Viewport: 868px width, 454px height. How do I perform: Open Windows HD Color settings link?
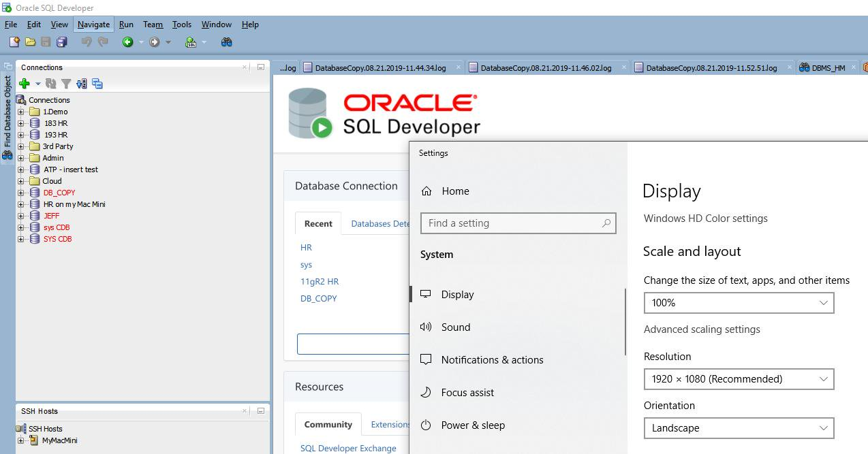[x=706, y=218]
